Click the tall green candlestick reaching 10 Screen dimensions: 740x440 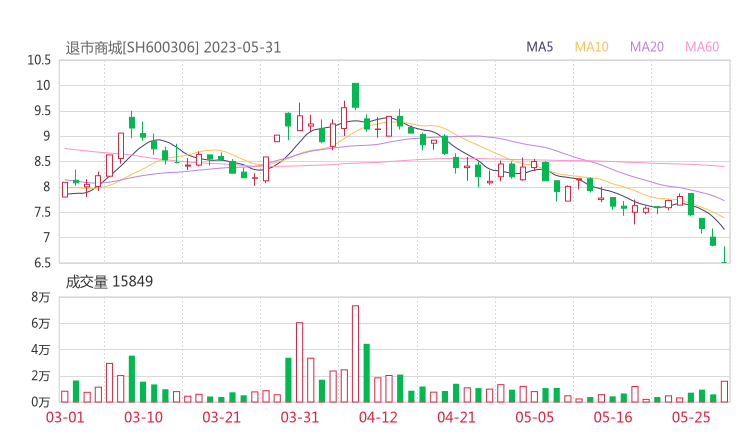pos(355,96)
